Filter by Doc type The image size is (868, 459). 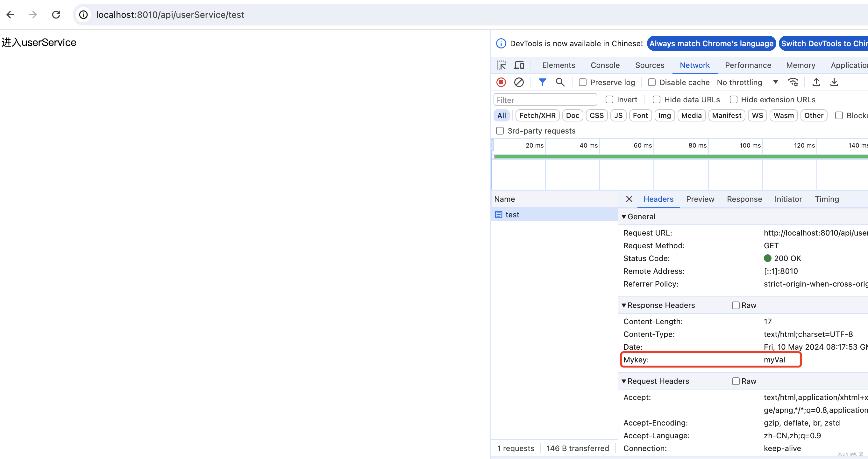573,116
